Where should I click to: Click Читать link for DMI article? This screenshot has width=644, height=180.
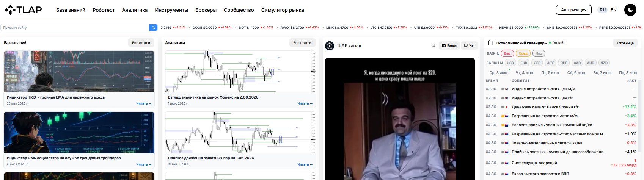[144, 164]
